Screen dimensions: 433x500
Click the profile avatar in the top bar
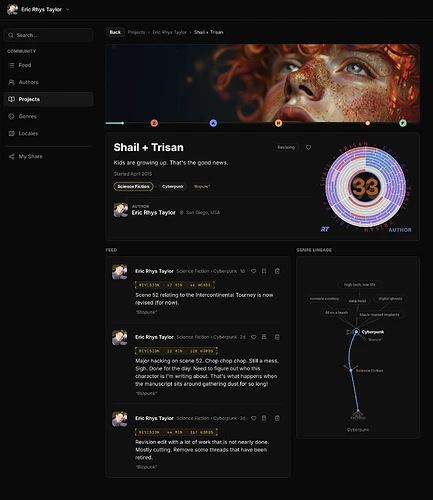coord(12,9)
